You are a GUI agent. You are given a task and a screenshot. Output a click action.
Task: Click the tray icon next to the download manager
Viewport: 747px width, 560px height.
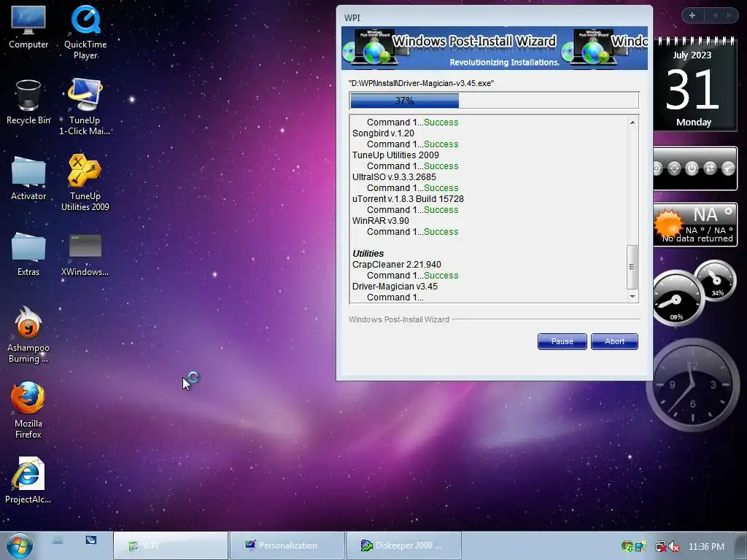tap(640, 547)
